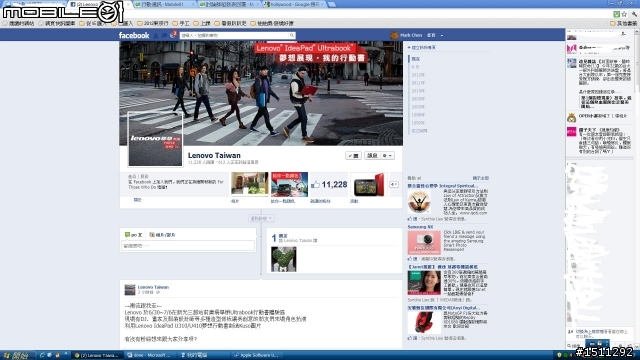Select the top 'now' timeline entry
The image size is (640, 360).
click(416, 59)
